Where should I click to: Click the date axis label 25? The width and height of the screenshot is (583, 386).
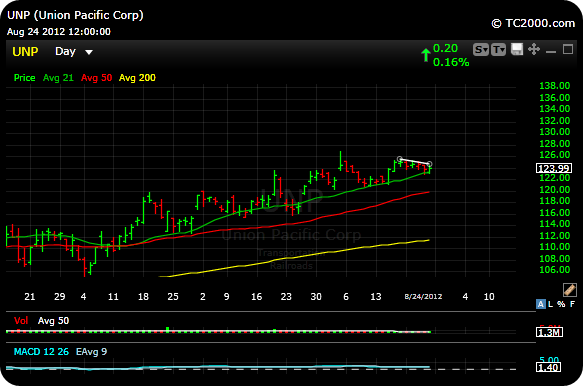(173, 296)
